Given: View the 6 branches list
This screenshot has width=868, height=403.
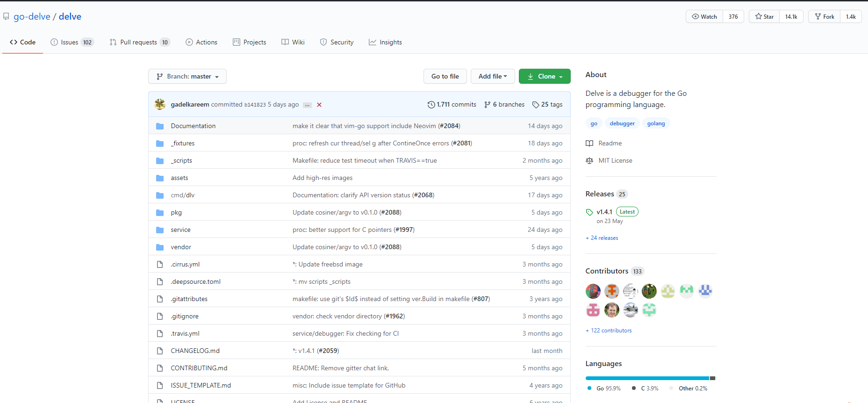Looking at the screenshot, I should click(504, 105).
